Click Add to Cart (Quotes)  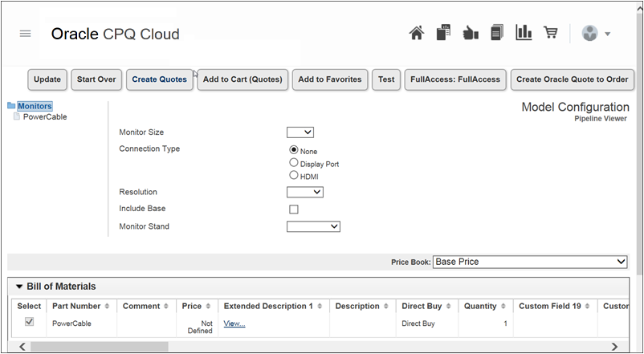click(243, 79)
